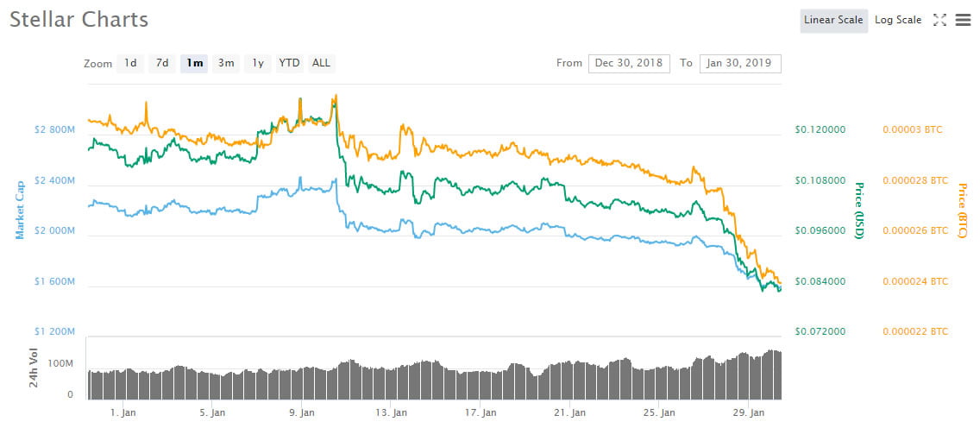Click the 0.000022 BTC label
The width and height of the screenshot is (980, 434).
click(x=915, y=331)
